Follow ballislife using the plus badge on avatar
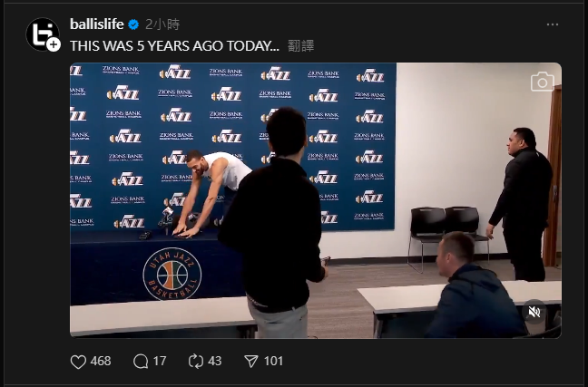Screen dimensions: 588x387 (54, 44)
